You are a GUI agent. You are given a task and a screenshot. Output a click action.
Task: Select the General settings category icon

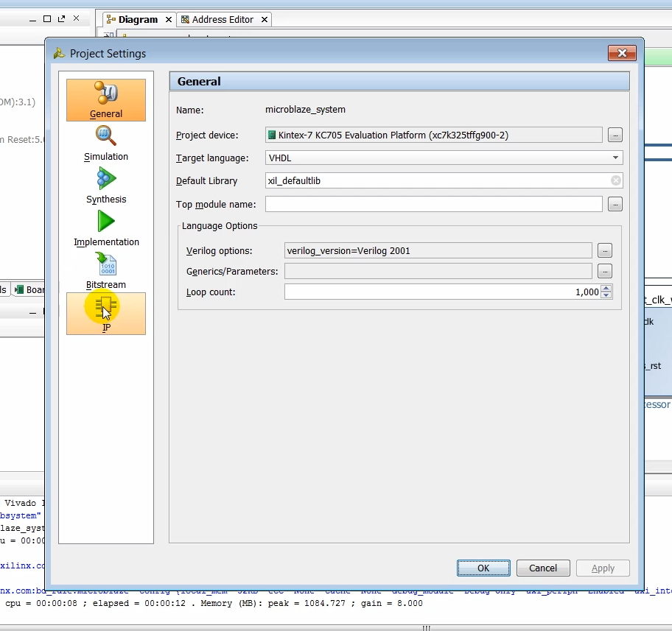click(x=105, y=99)
